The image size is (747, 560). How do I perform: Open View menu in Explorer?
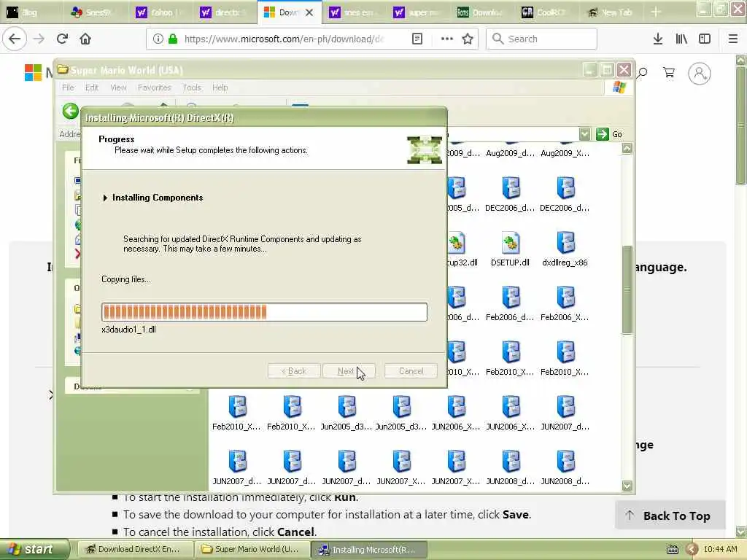point(118,87)
